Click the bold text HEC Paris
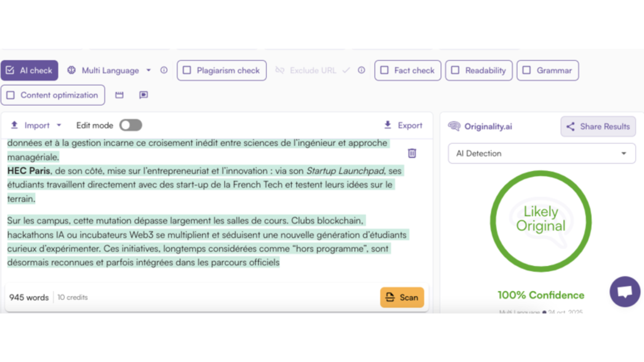This screenshot has width=644, height=362. coord(29,171)
